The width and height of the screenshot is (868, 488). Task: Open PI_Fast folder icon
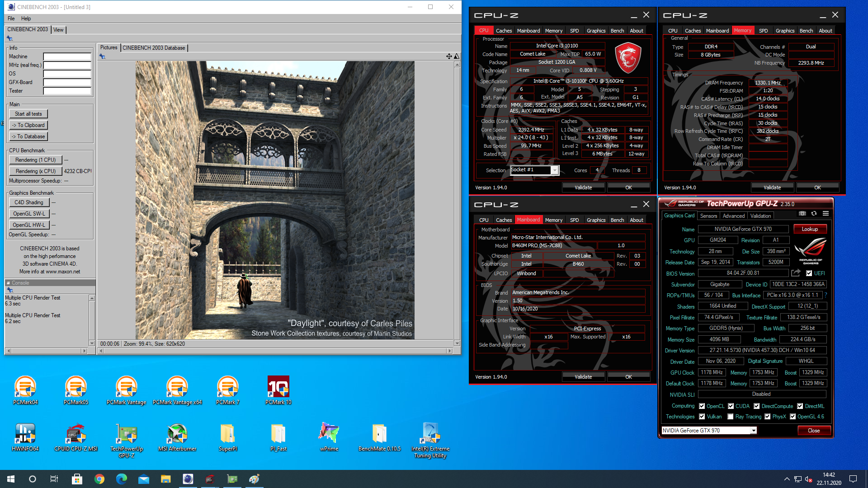pyautogui.click(x=278, y=437)
